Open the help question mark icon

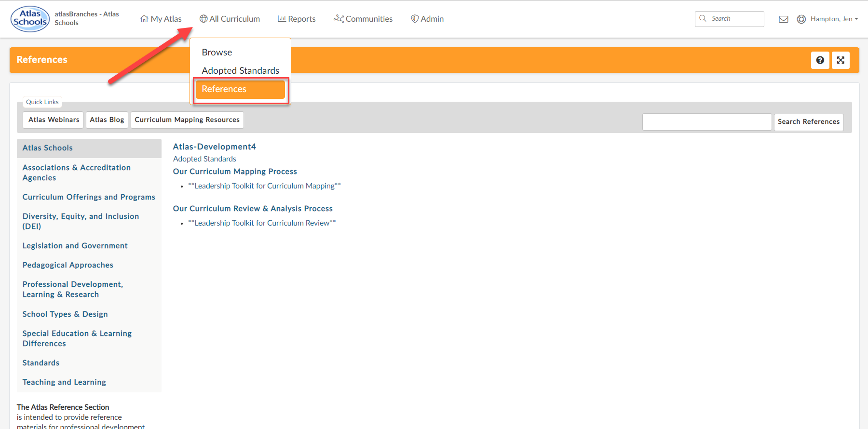tap(820, 60)
